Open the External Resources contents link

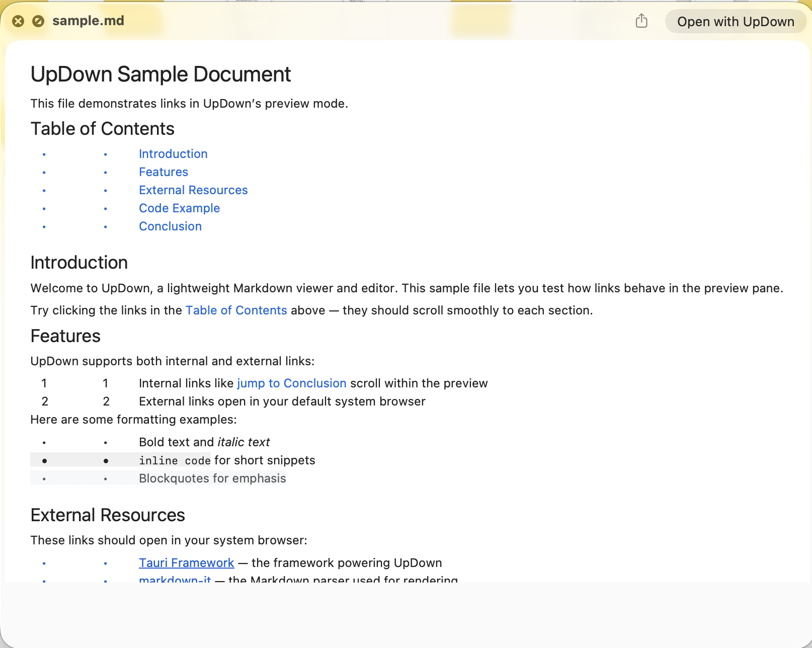(x=193, y=190)
